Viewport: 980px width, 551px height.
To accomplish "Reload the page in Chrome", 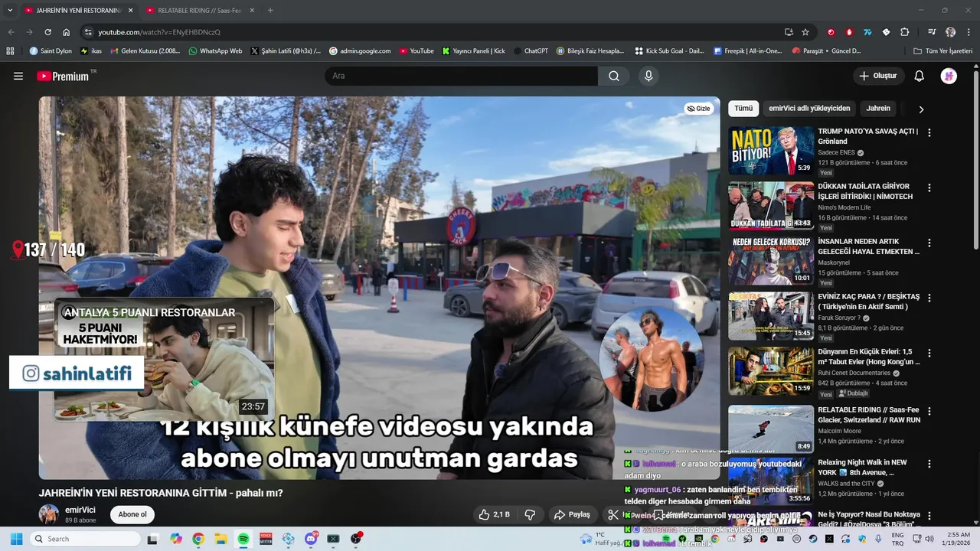I will point(47,32).
